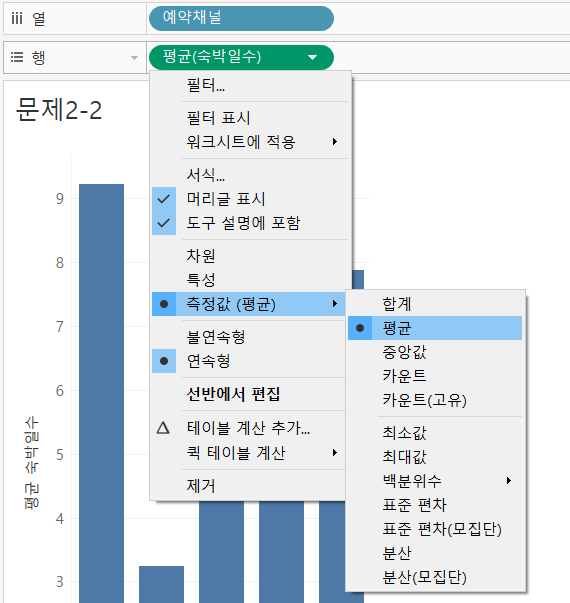Screen dimensions: 570x603
Task: Click 제거 to remove the field
Action: tap(249, 486)
